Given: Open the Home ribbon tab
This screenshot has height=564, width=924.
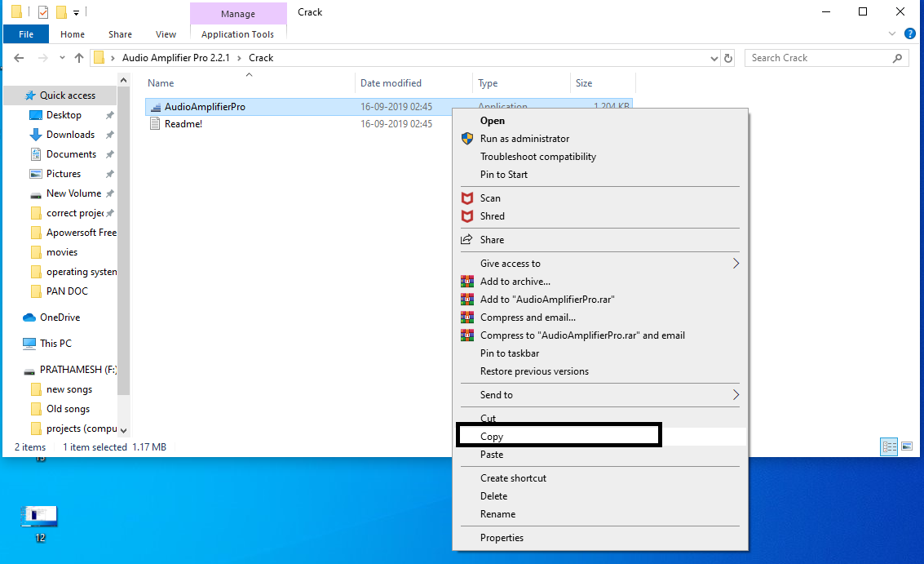Looking at the screenshot, I should [73, 34].
